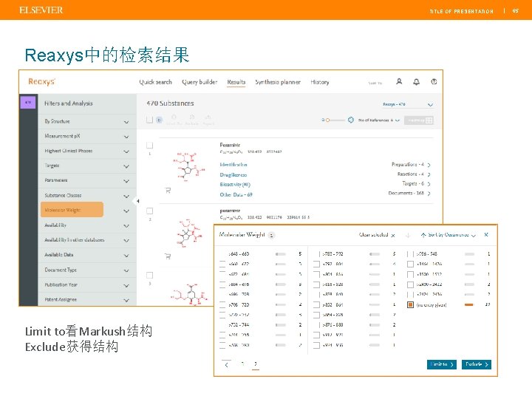Open Documents - 168 arrow for Peramivir
Viewport: 532px width, 399px height.
click(x=429, y=194)
